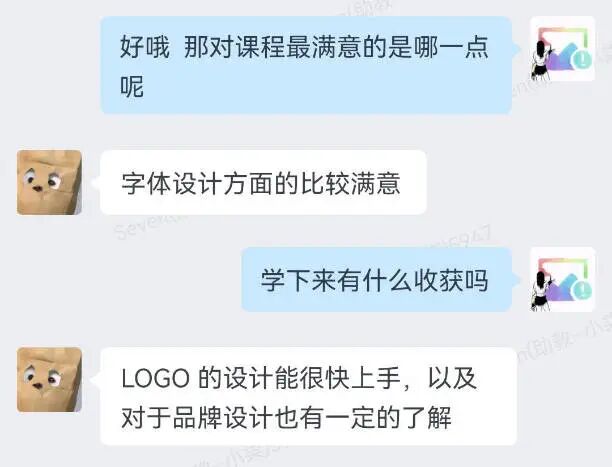Click the teal exclamation badge on the second sender avatar
612x467 pixels.
582,291
